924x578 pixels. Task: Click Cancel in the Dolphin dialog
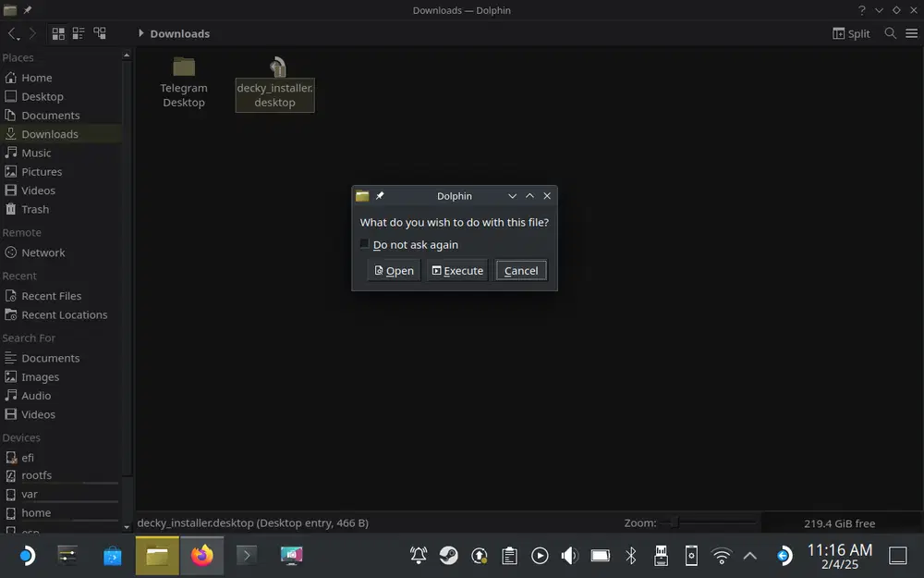[521, 271]
